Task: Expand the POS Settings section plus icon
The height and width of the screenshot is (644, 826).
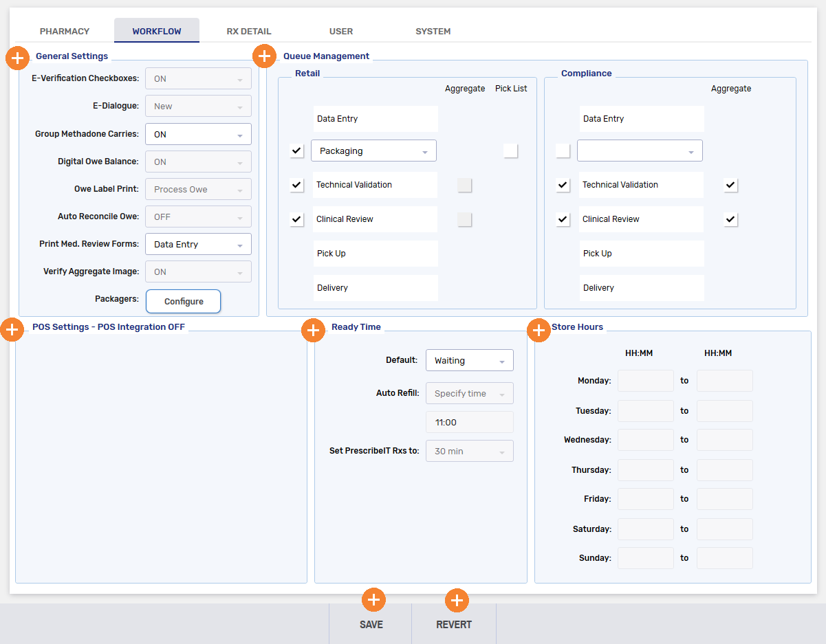Action: pos(12,329)
